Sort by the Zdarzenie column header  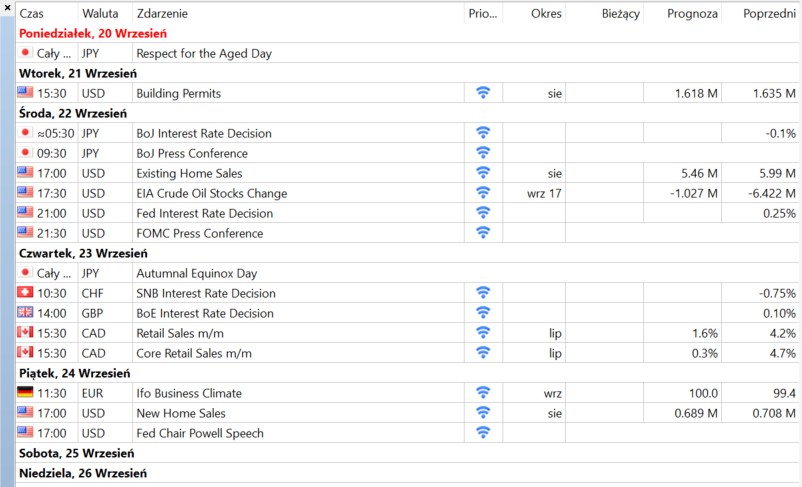pos(162,14)
